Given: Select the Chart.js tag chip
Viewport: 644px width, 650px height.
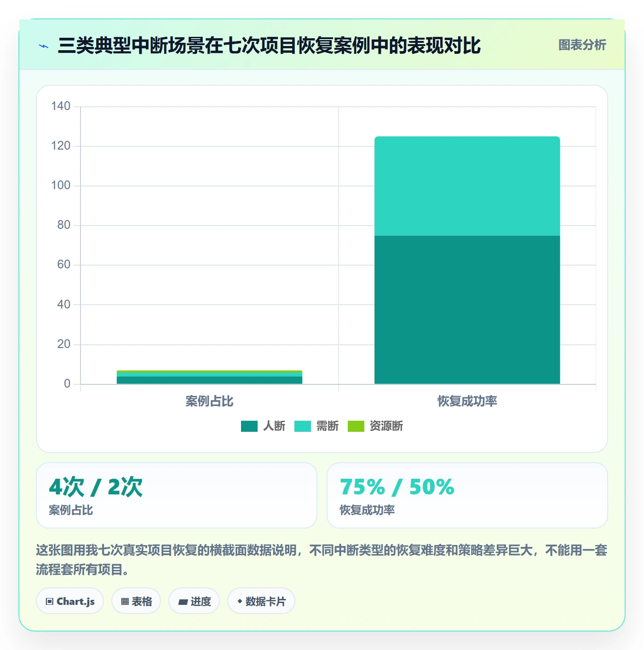Looking at the screenshot, I should (x=70, y=601).
